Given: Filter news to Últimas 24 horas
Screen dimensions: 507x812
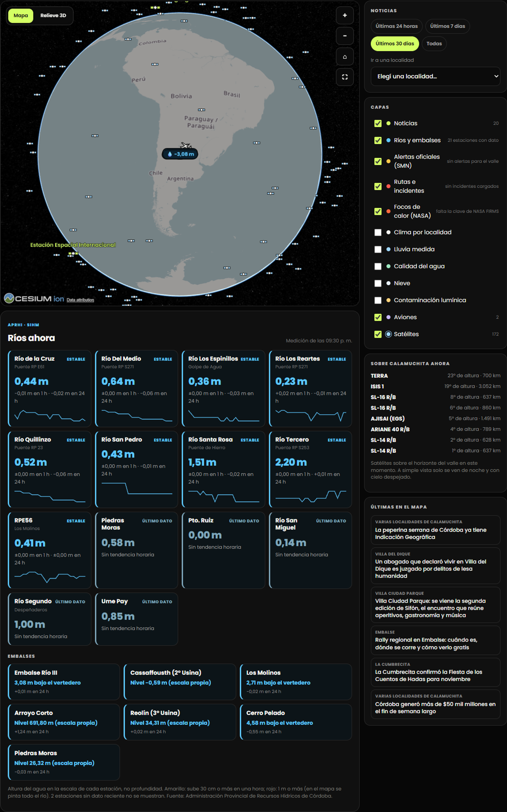Looking at the screenshot, I should pos(397,26).
